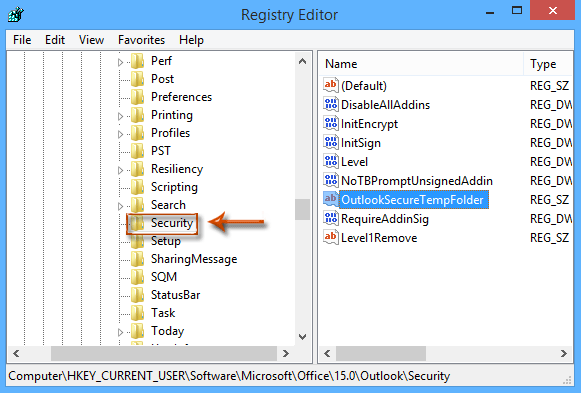Expand the Printing key node
The image size is (581, 393).
pyautogui.click(x=120, y=116)
